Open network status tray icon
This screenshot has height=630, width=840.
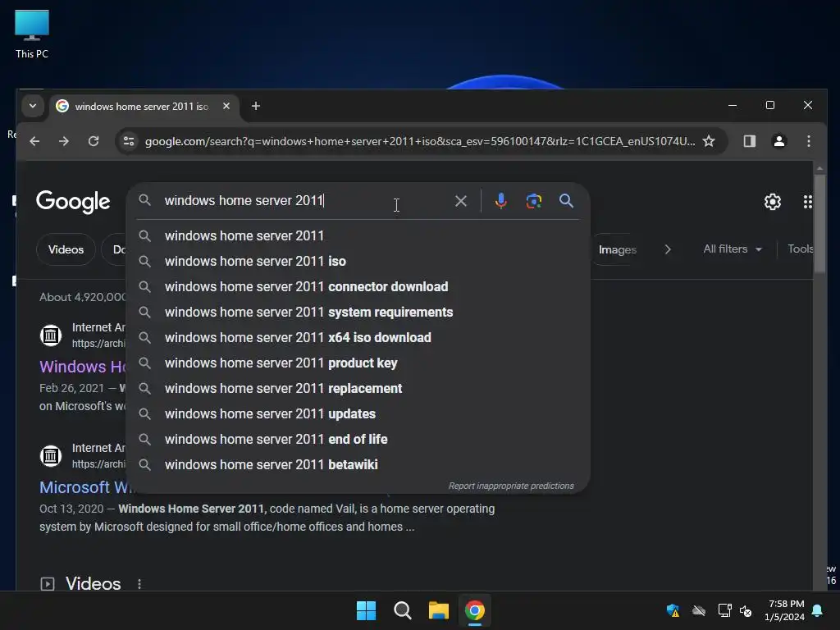(x=724, y=610)
